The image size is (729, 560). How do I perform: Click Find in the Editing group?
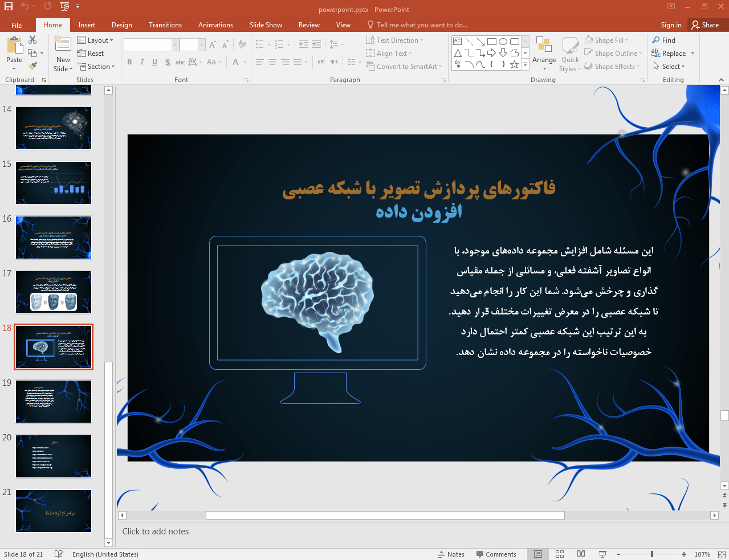pos(664,40)
